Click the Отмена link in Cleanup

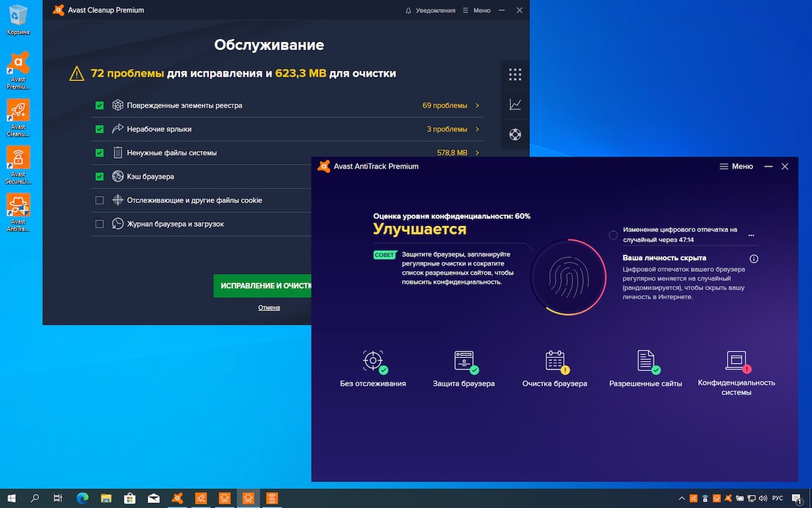(269, 308)
